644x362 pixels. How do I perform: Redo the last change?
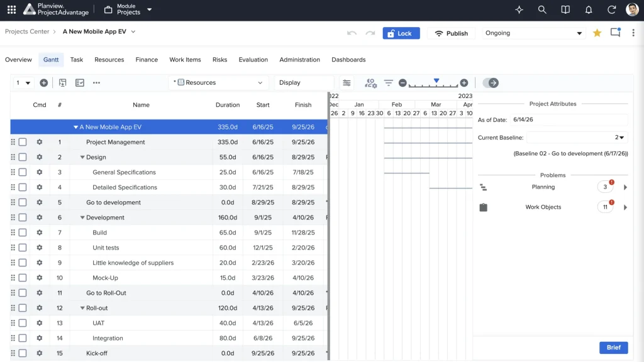point(370,33)
